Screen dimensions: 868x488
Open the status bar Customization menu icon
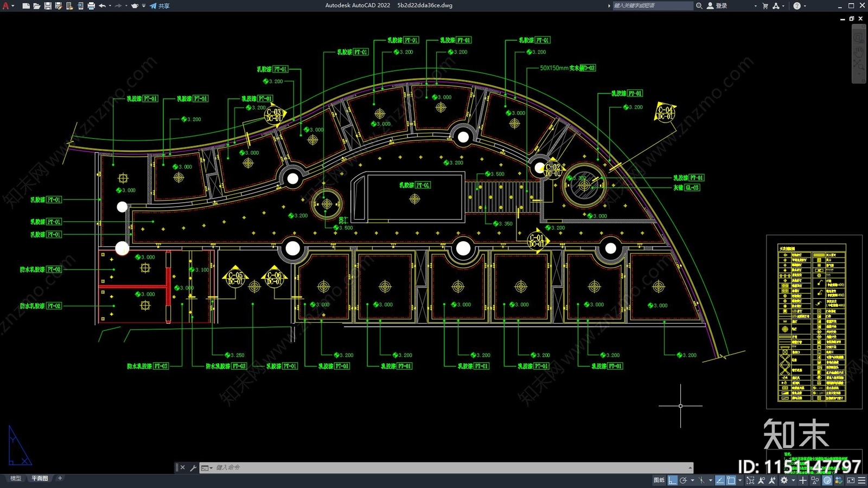pos(861,480)
